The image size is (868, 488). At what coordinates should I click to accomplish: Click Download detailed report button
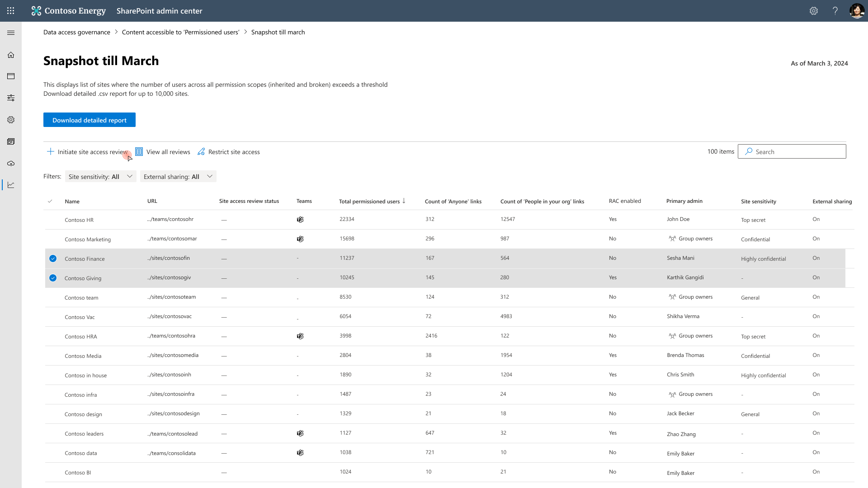pyautogui.click(x=90, y=120)
